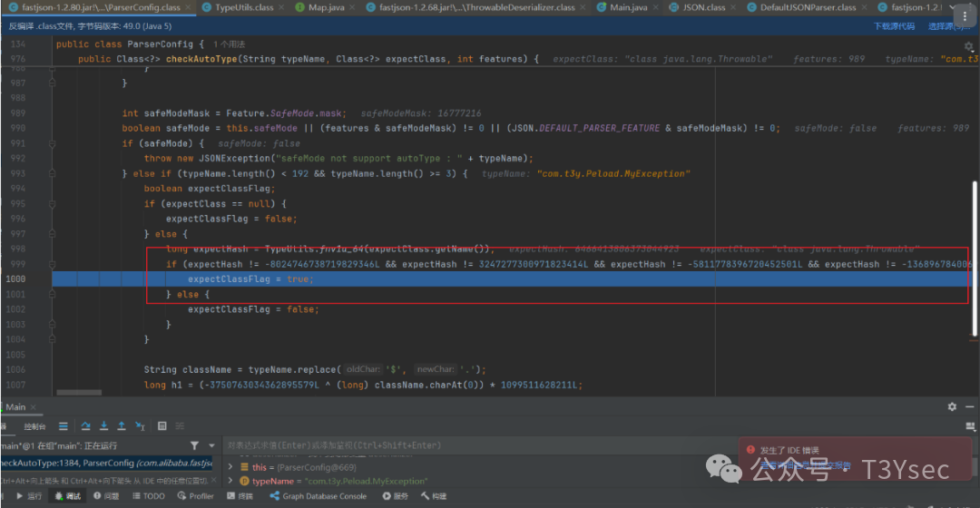Click the Run to Cursor icon

pyautogui.click(x=138, y=425)
